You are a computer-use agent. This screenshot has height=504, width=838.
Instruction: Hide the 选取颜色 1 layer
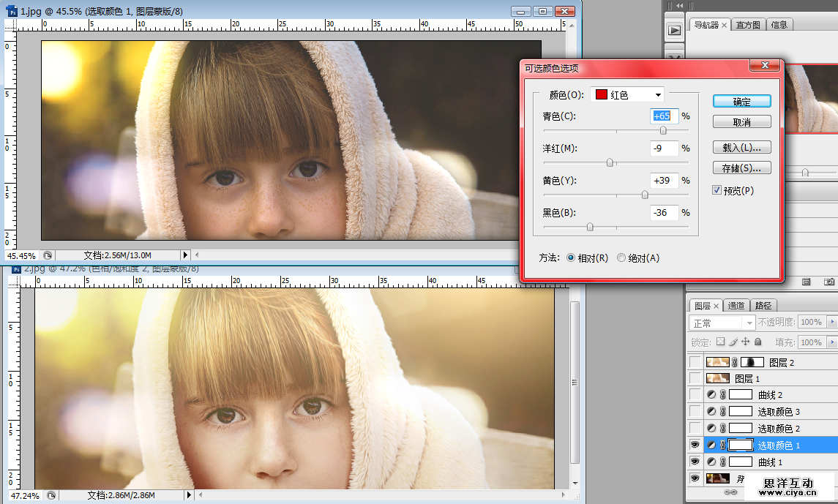695,445
